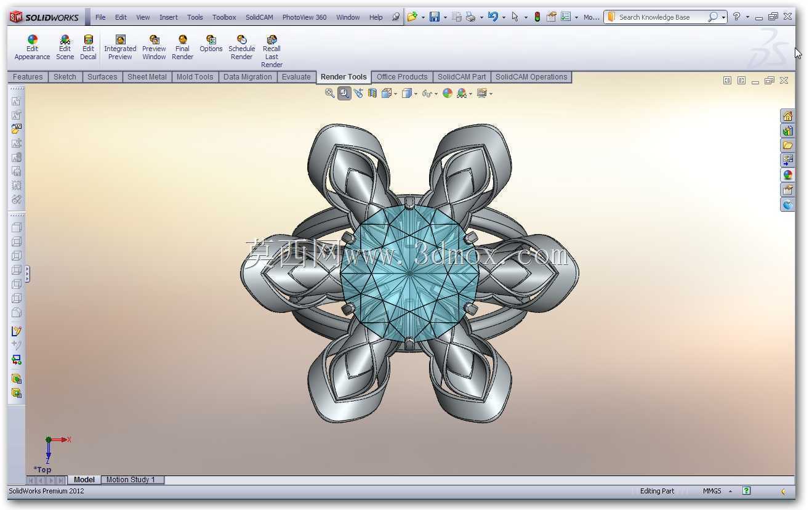
Task: Click the View Orientation cube icon
Action: pyautogui.click(x=386, y=93)
